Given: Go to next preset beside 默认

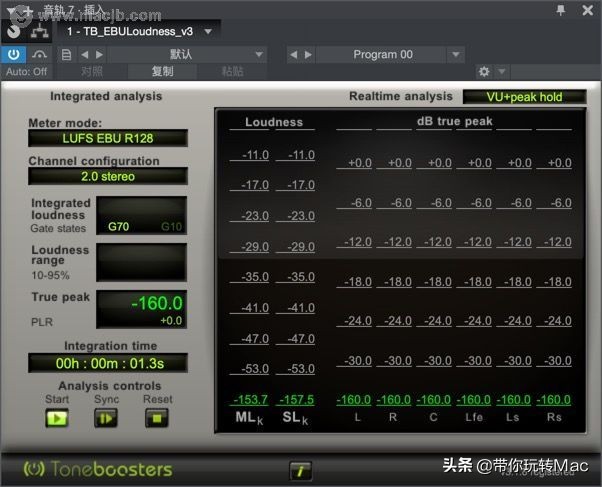Looking at the screenshot, I should 99,55.
